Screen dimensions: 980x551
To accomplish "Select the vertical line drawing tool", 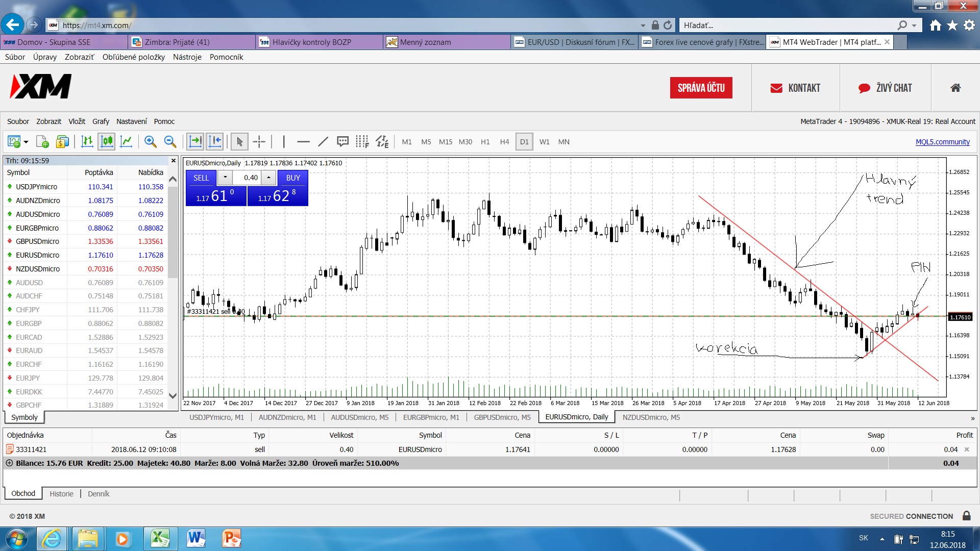I will (284, 142).
